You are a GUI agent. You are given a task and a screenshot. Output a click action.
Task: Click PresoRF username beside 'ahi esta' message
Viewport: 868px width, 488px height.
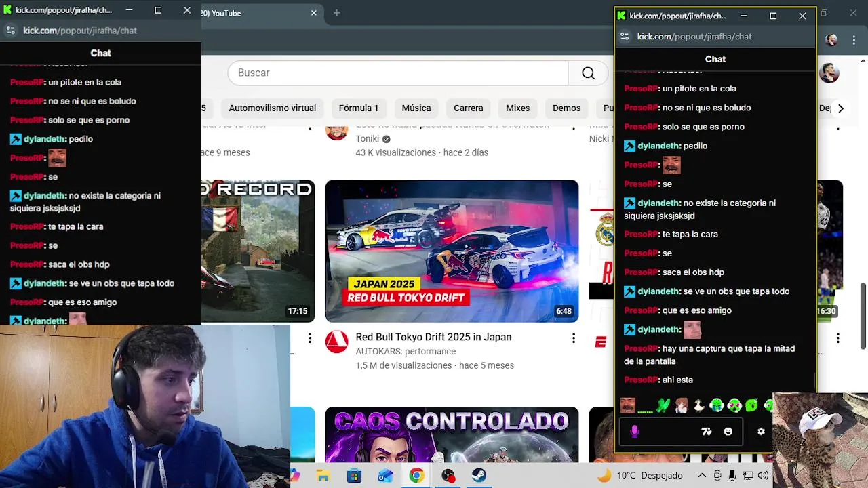pos(641,380)
